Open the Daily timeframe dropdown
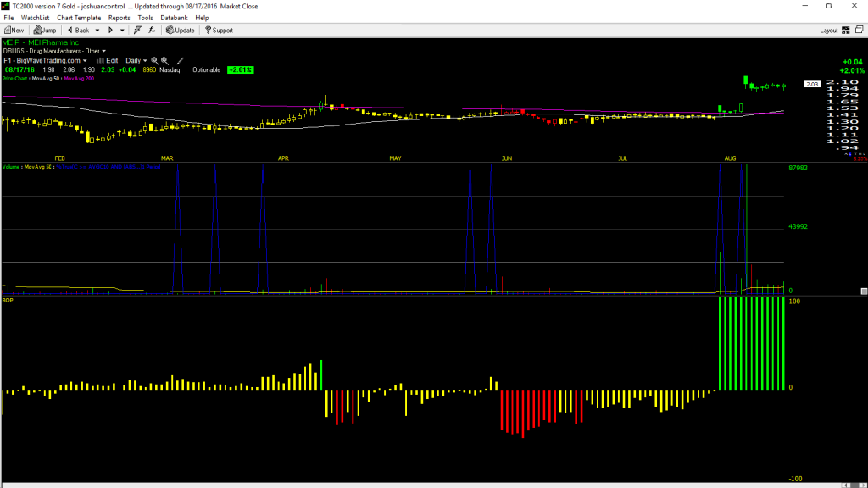The height and width of the screenshot is (488, 868). click(136, 61)
